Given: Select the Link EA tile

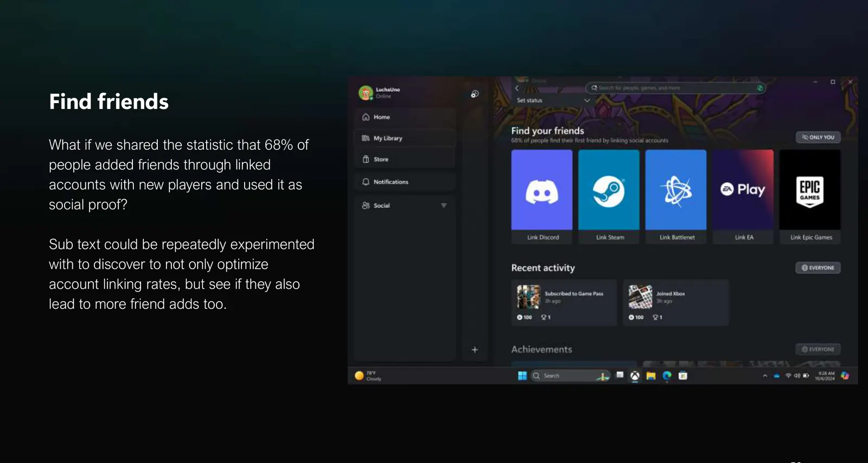Looking at the screenshot, I should coord(743,196).
